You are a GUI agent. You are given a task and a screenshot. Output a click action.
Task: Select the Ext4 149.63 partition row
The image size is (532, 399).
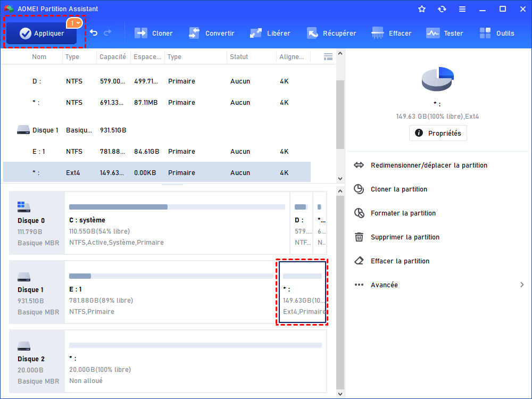pos(157,172)
